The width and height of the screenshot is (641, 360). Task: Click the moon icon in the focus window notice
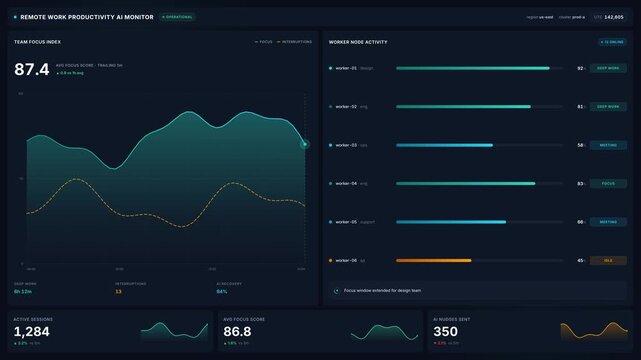pos(336,291)
